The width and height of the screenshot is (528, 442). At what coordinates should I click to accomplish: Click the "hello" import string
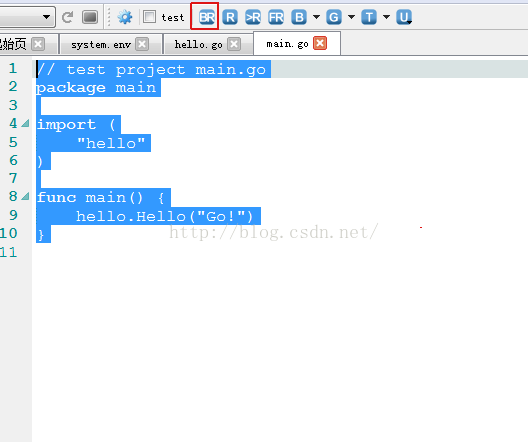[x=111, y=143]
